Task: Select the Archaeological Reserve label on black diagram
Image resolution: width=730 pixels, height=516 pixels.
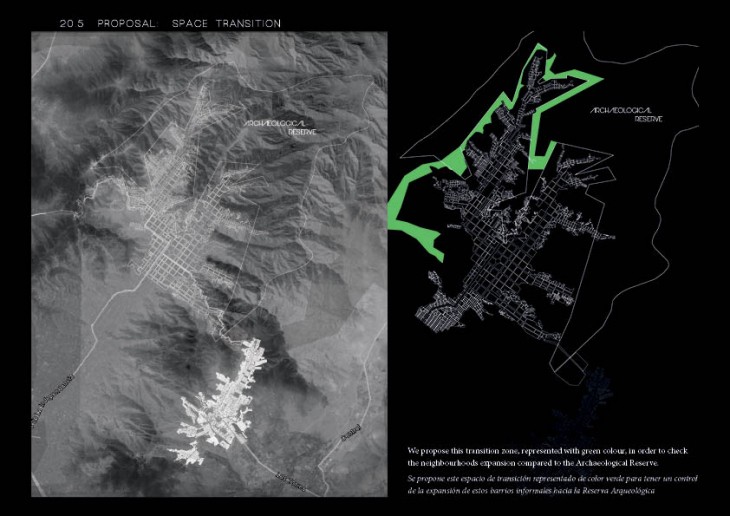Action: tap(627, 113)
